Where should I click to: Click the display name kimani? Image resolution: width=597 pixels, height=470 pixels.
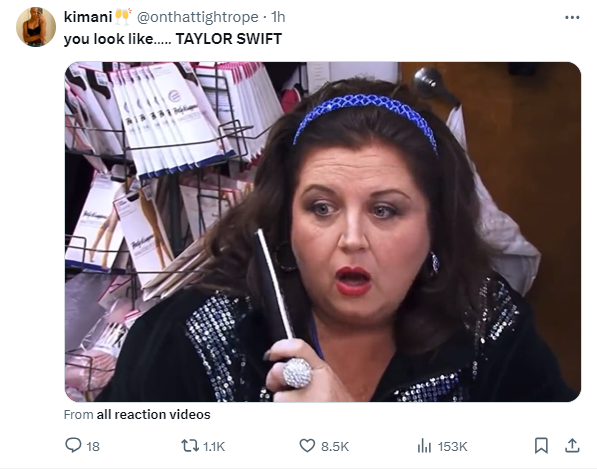pyautogui.click(x=88, y=17)
